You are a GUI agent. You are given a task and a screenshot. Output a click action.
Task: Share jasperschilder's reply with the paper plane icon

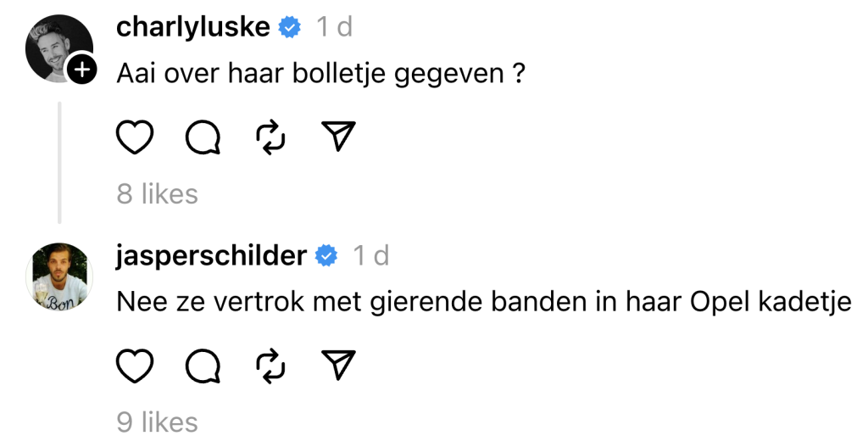click(x=338, y=365)
